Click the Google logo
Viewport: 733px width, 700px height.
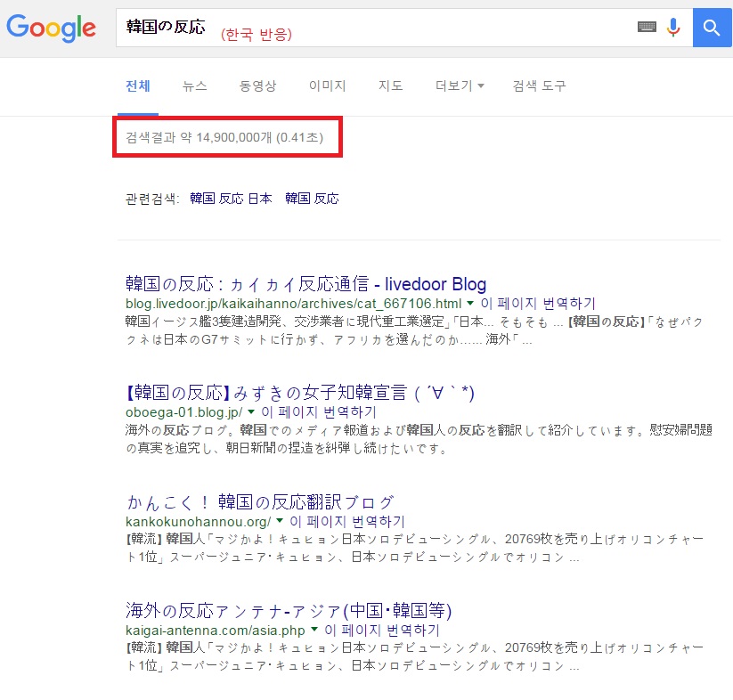51,27
